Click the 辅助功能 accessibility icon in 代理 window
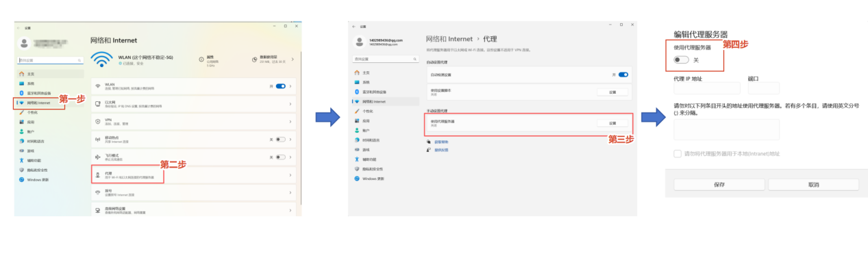 click(x=357, y=159)
